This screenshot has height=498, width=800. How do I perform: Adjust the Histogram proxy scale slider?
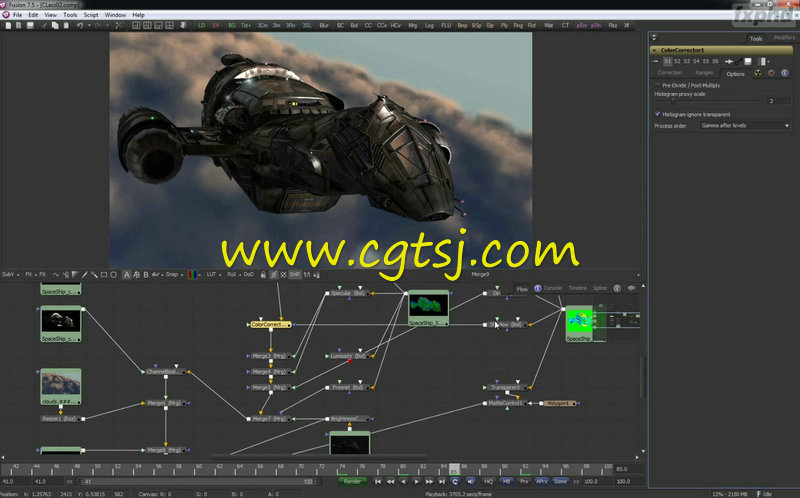coord(672,101)
